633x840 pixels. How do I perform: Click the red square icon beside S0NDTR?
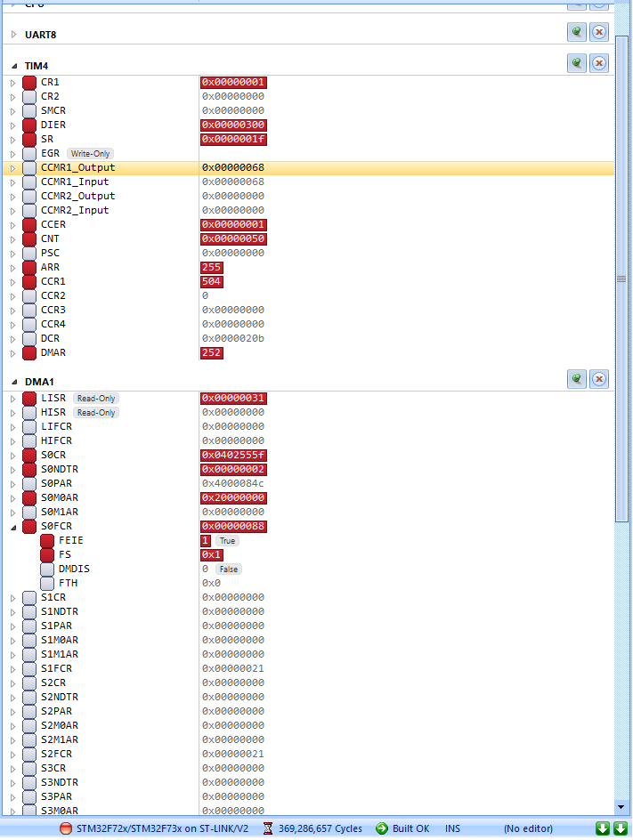29,470
